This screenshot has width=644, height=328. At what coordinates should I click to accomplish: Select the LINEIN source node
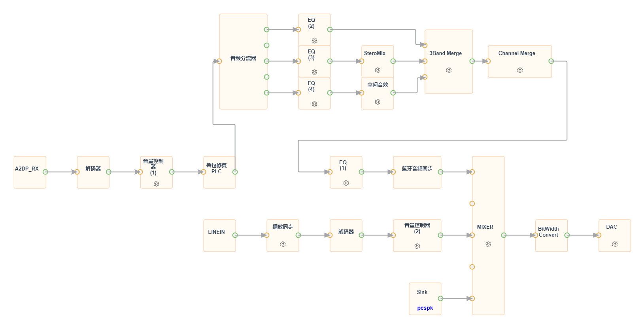point(220,235)
